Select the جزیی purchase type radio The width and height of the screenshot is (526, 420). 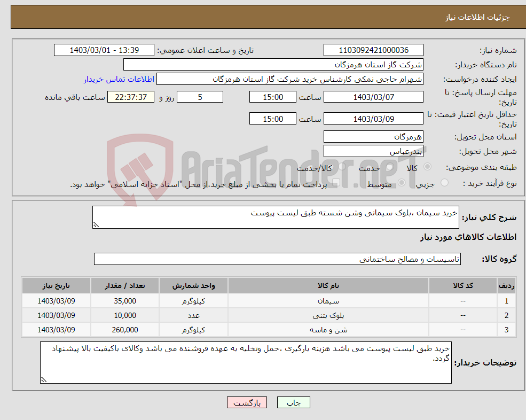444,183
